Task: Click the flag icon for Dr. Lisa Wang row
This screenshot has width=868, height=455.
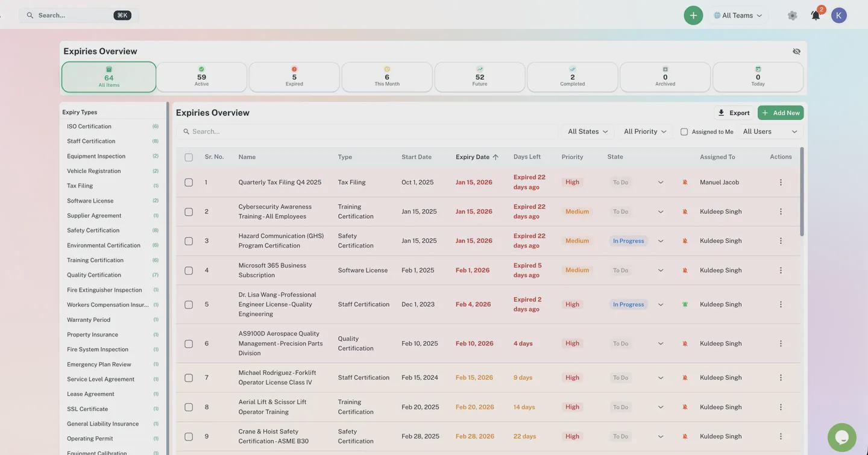Action: (685, 304)
